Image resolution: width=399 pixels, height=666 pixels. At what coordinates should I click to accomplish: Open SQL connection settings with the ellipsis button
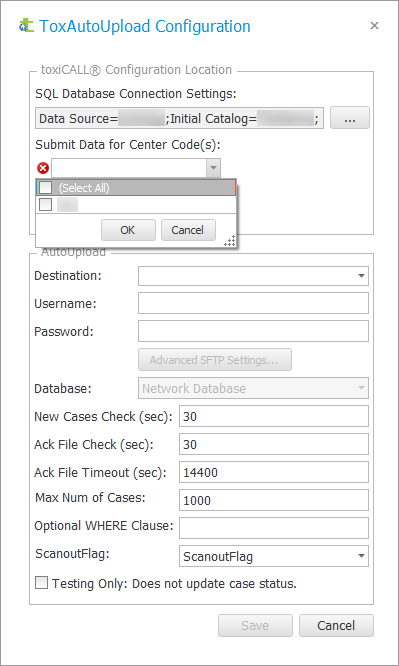pyautogui.click(x=350, y=118)
